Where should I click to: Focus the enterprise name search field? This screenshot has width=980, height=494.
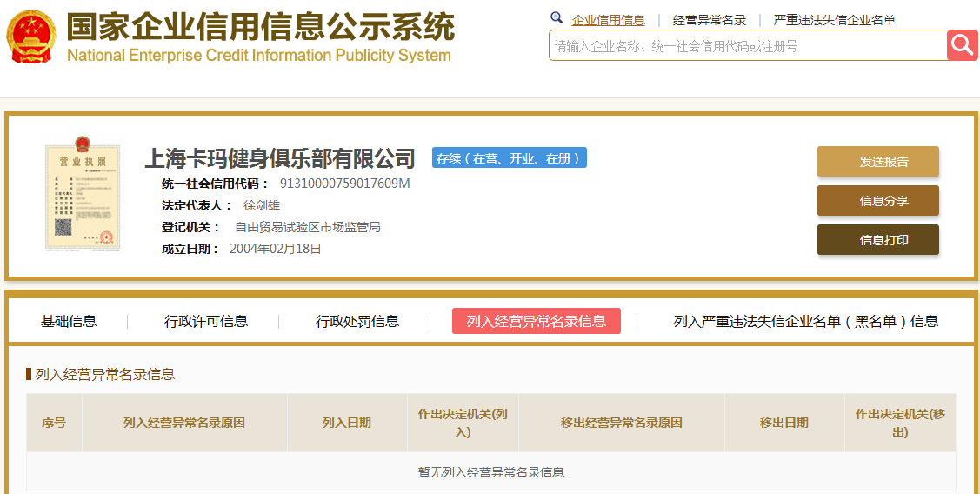point(748,45)
